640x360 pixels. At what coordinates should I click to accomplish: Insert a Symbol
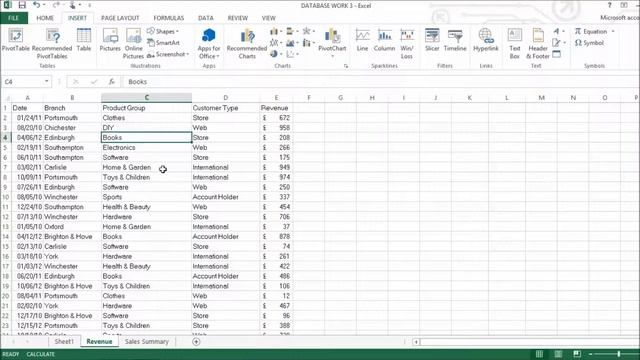click(x=589, y=42)
